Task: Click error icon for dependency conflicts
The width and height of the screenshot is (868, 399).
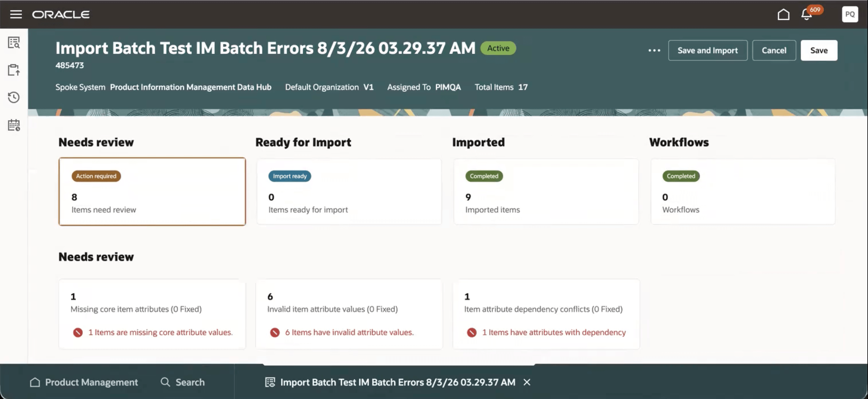Action: (x=472, y=333)
